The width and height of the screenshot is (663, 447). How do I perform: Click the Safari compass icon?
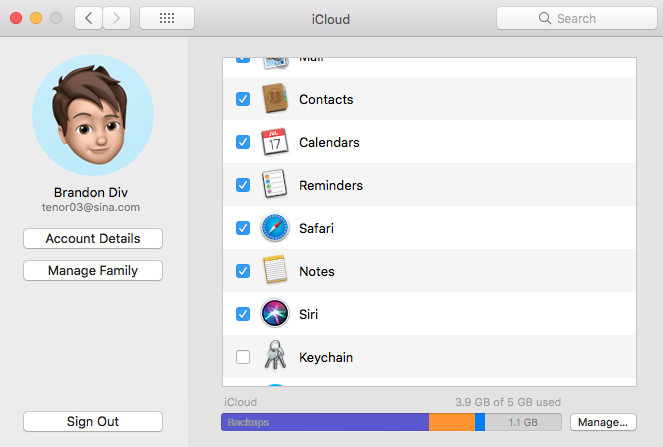[275, 228]
